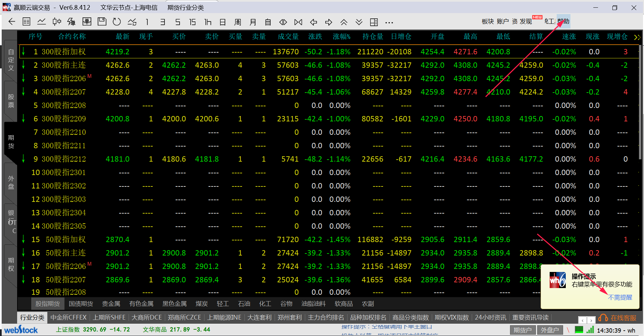The width and height of the screenshot is (644, 336).
Task: Switch to the 有色金属 category tab
Action: pos(141,304)
